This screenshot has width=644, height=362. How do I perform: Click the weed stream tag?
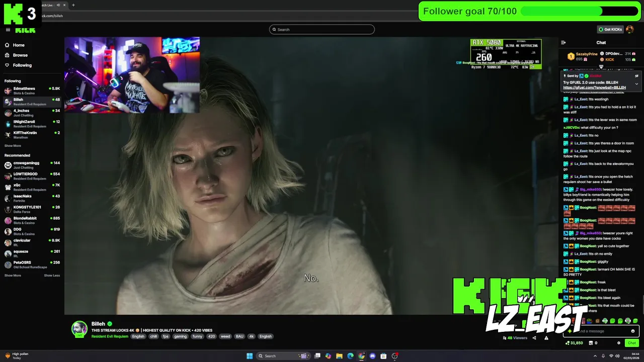tap(225, 336)
